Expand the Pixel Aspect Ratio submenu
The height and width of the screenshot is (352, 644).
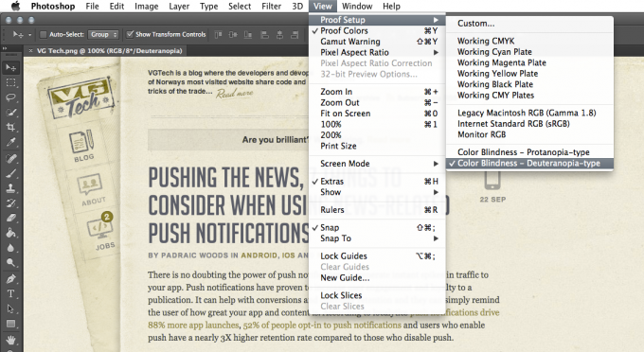[x=377, y=52]
